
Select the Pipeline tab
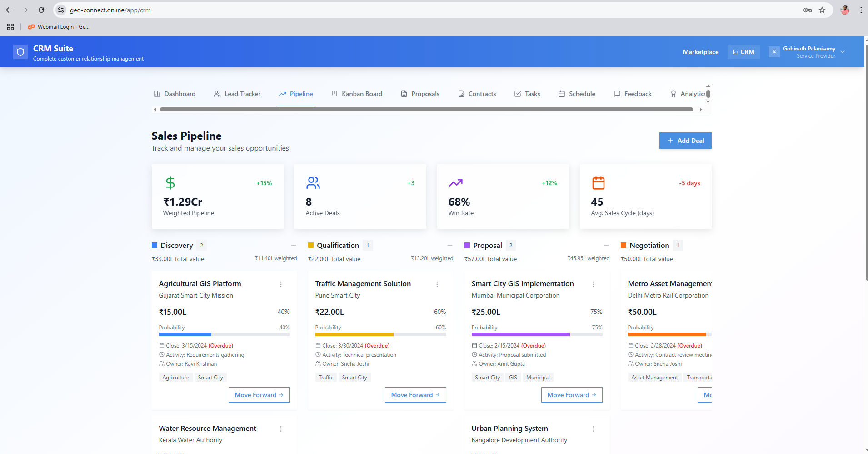coord(296,94)
